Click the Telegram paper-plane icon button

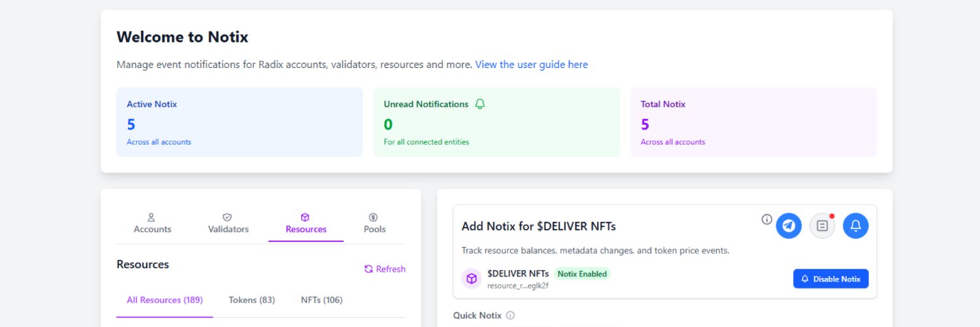pos(789,226)
